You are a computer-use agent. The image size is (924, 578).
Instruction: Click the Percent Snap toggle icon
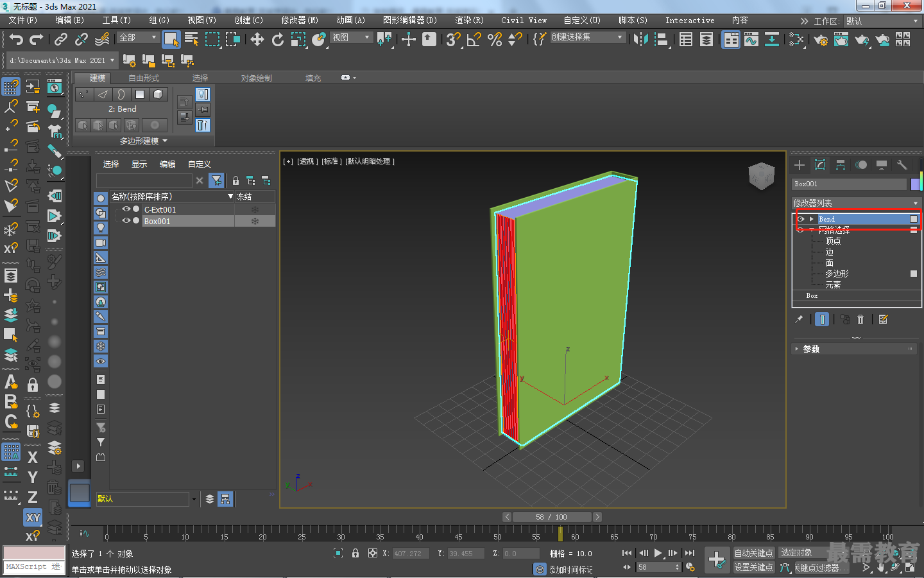pyautogui.click(x=495, y=39)
